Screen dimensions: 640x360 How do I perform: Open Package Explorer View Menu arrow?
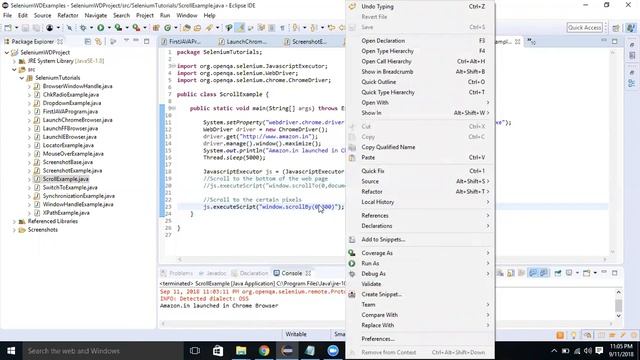tap(126, 41)
